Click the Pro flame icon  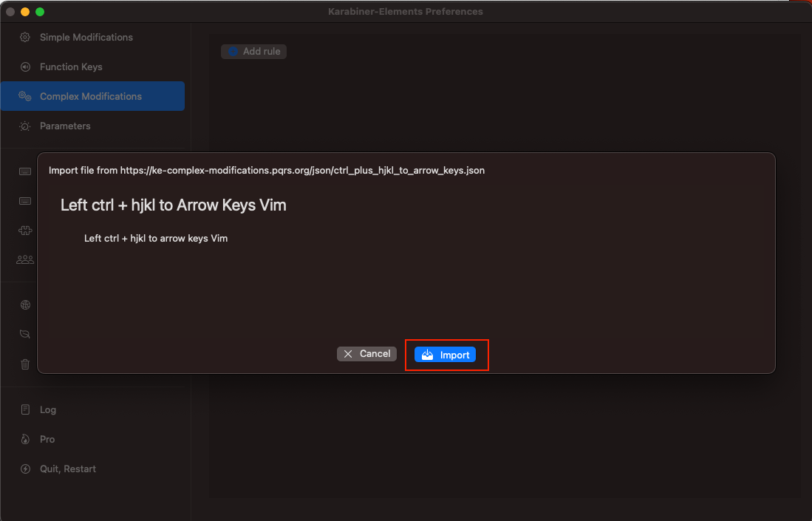[24, 439]
